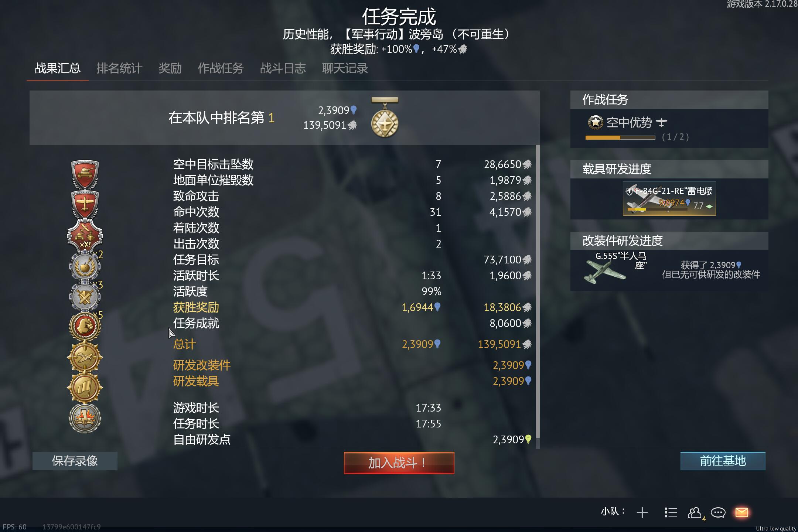The width and height of the screenshot is (798, 532).
Task: Select the red tank shield award badge
Action: 85,174
